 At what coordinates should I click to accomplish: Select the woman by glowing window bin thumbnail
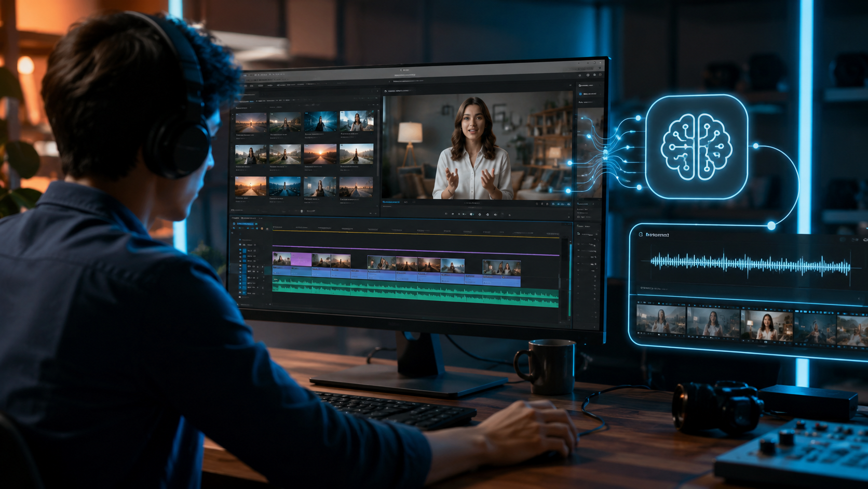click(320, 187)
